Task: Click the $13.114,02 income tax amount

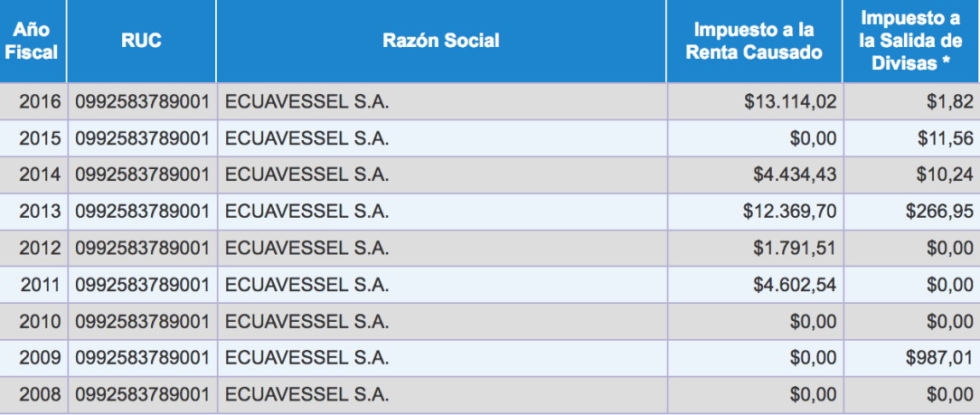Action: click(x=790, y=102)
